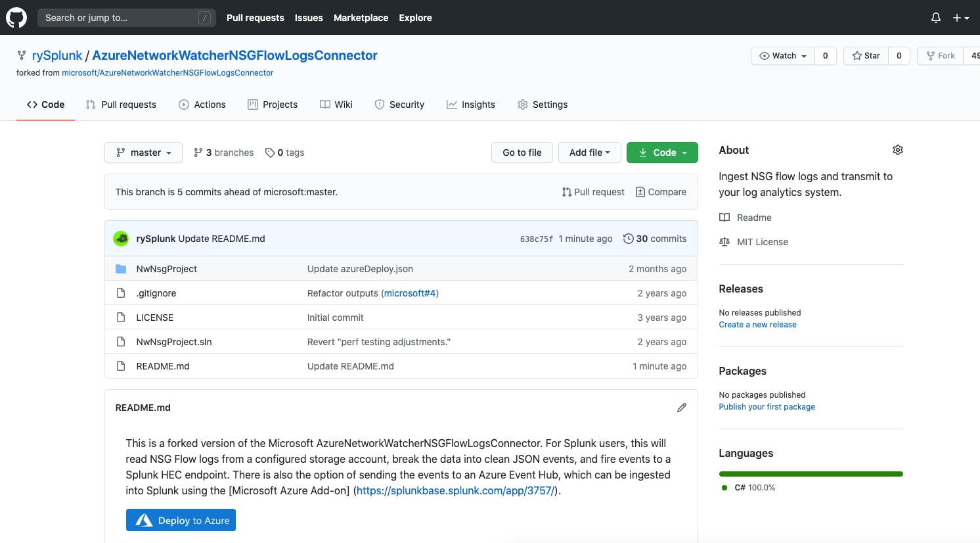Click the rySplunk commit author avatar

click(121, 239)
